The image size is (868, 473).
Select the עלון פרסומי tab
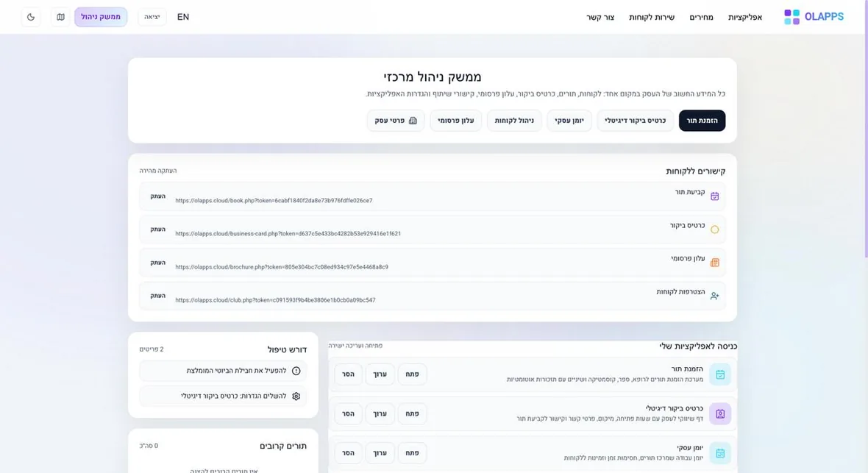455,121
